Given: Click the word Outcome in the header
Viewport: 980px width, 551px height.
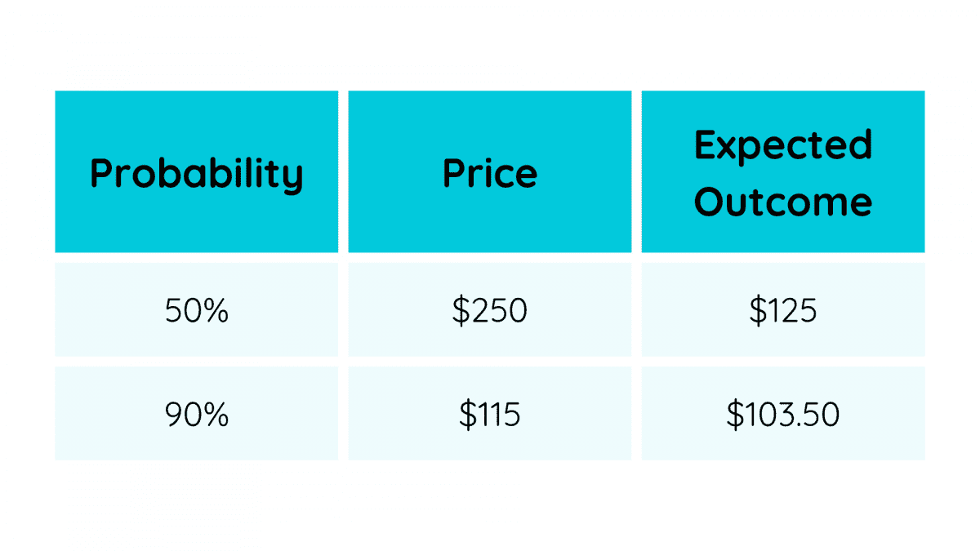Looking at the screenshot, I should 783,202.
